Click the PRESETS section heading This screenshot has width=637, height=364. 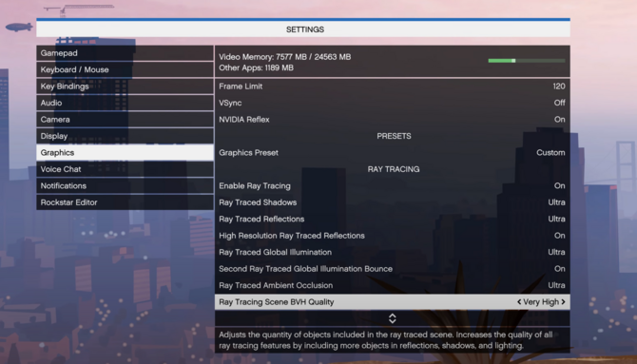394,136
